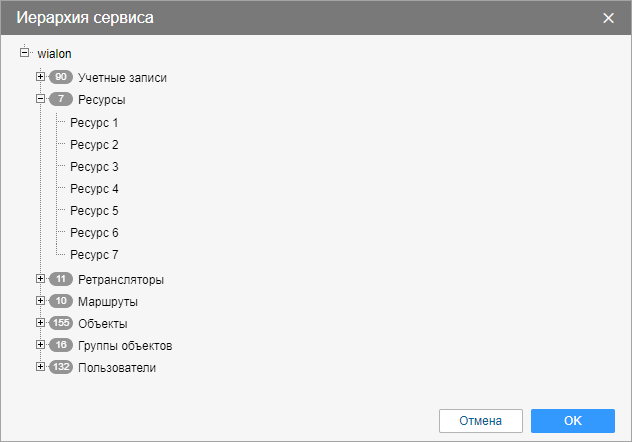Viewport: 632px width, 442px height.
Task: Expand the Группы объектов branch
Action: [40, 345]
